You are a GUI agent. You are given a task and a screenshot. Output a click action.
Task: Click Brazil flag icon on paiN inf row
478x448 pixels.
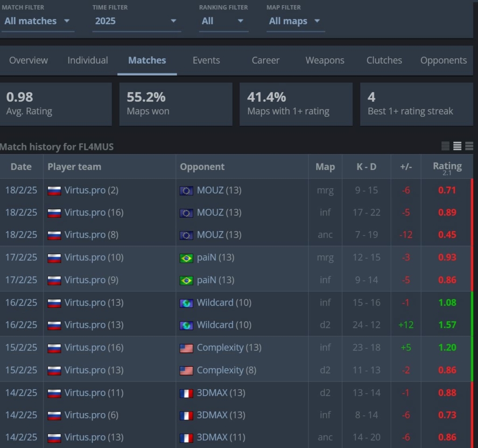tap(186, 280)
